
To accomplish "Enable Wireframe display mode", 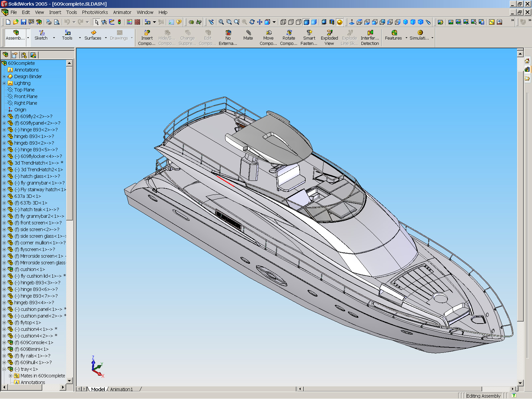I will click(x=283, y=23).
